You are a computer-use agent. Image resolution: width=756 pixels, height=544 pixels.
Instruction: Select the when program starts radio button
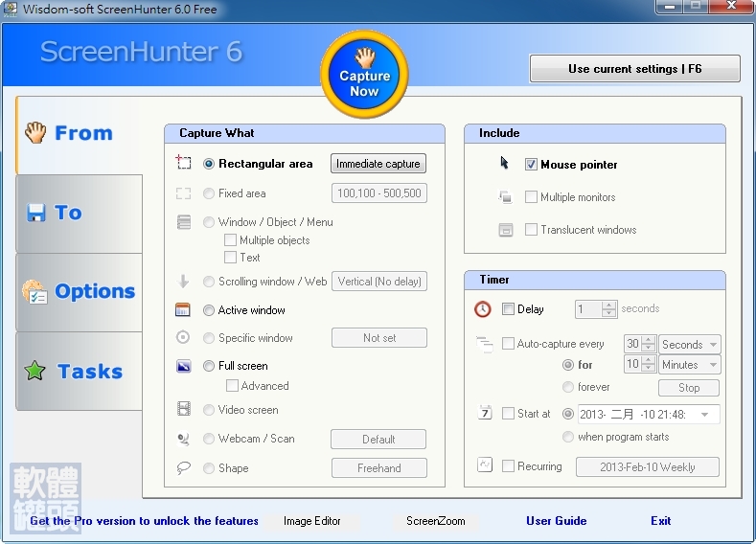point(568,437)
